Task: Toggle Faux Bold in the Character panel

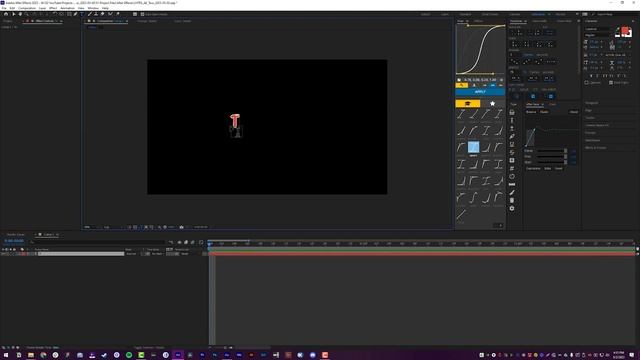Action: (591, 76)
